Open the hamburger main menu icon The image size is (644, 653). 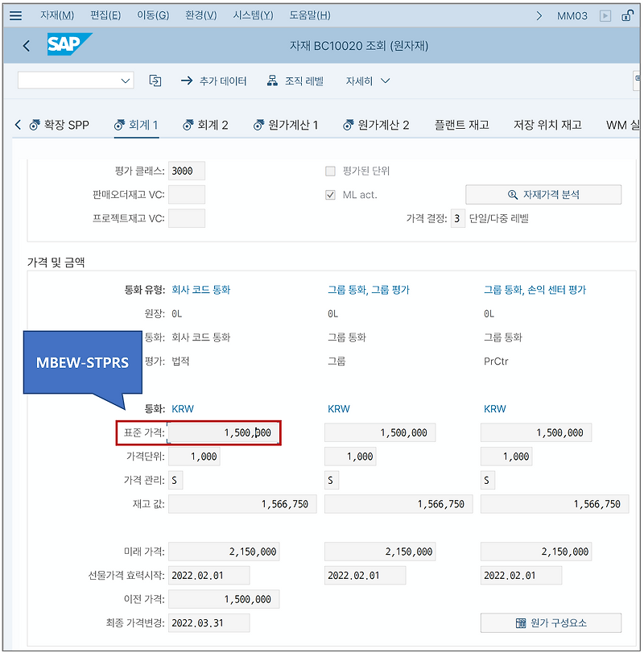16,16
